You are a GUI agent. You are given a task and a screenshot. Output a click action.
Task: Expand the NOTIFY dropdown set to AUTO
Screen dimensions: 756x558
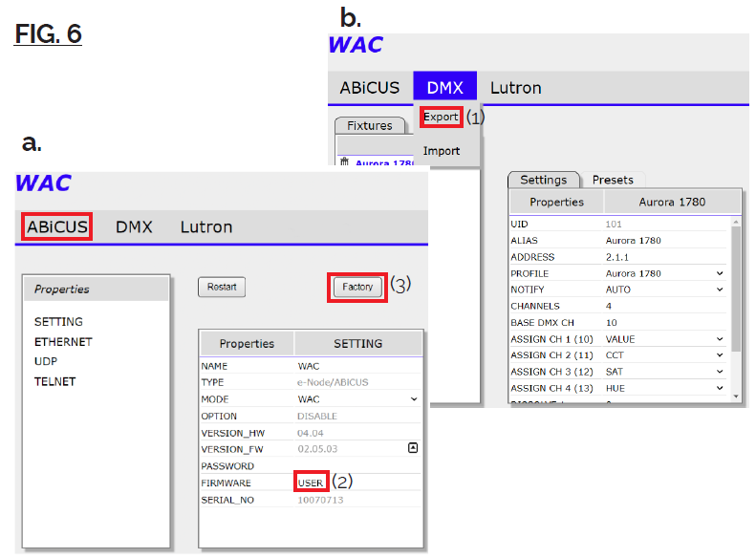719,290
